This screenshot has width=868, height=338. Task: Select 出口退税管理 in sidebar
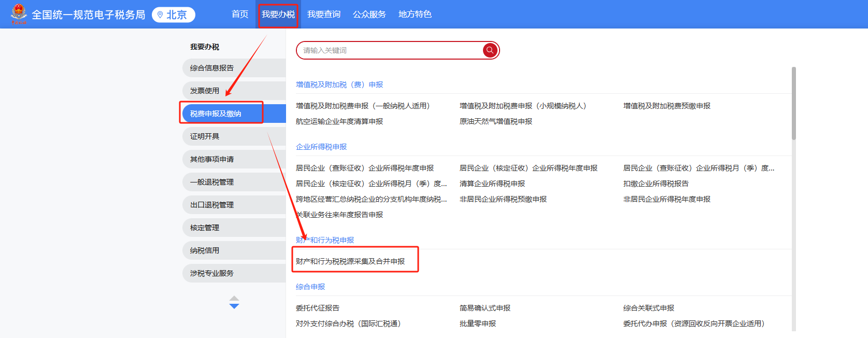234,205
